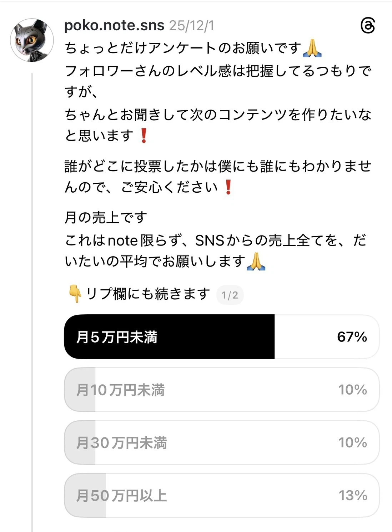Open the cat profile avatar
Image resolution: width=392 pixels, height=532 pixels.
32,40
